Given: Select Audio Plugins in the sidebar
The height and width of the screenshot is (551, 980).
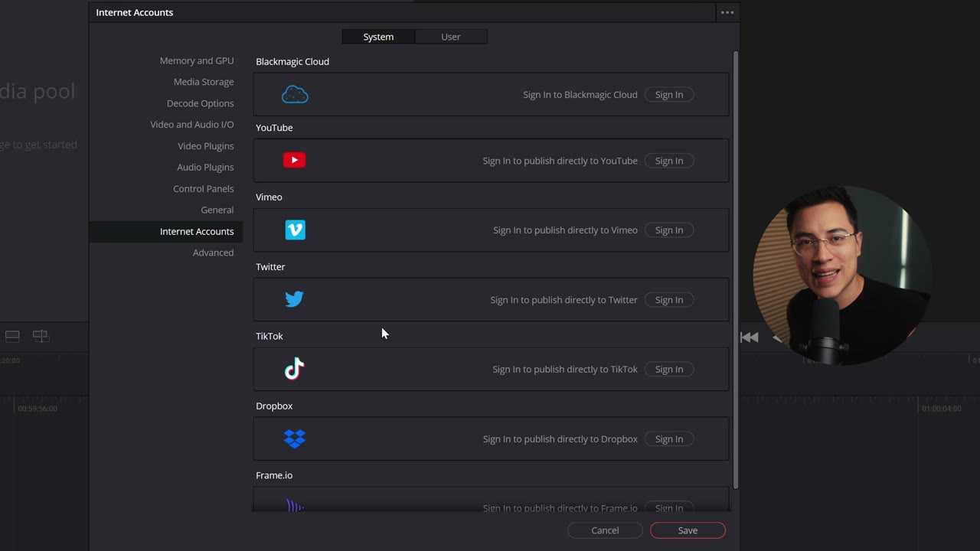Looking at the screenshot, I should point(205,167).
